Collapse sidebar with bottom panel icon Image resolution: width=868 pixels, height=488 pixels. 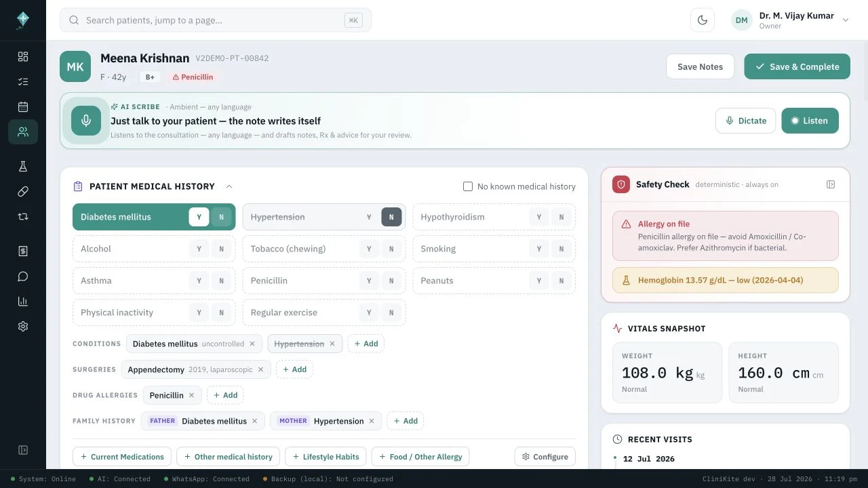click(x=23, y=450)
